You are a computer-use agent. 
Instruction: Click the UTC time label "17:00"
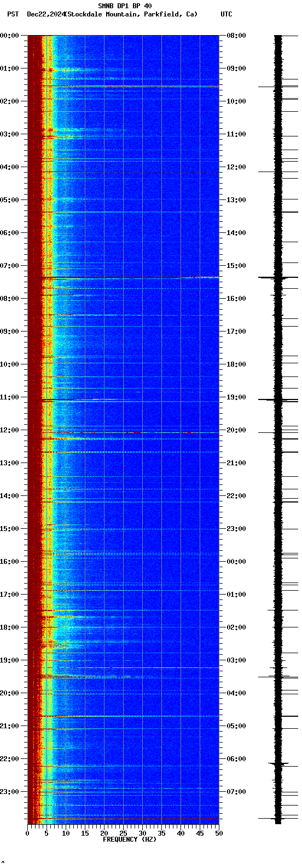tap(236, 332)
